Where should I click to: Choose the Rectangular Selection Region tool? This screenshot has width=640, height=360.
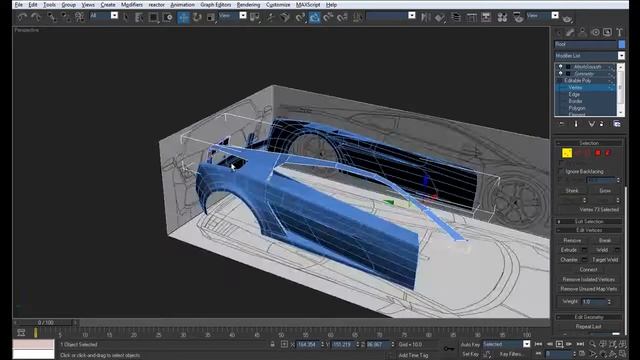coord(153,17)
